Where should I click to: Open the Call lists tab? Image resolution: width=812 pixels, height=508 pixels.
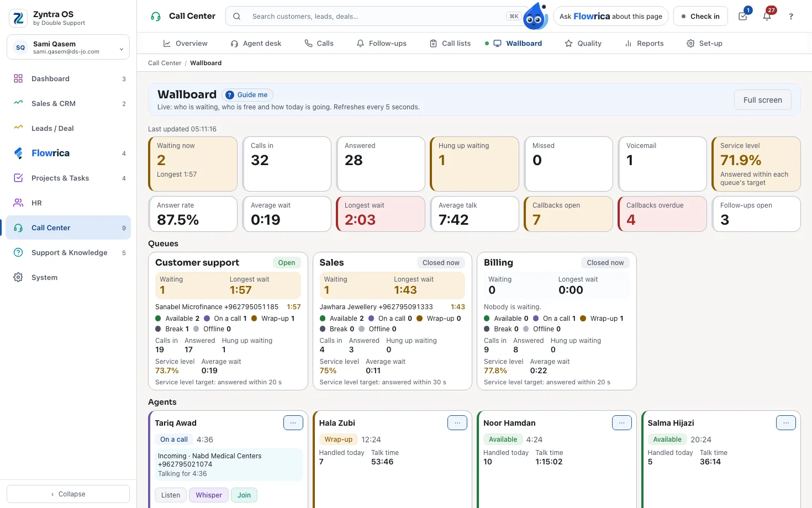tap(450, 43)
